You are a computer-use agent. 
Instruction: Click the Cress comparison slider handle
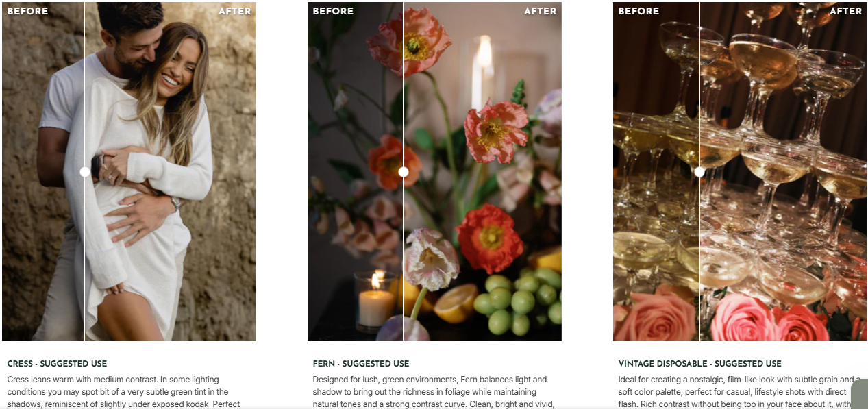pos(85,172)
